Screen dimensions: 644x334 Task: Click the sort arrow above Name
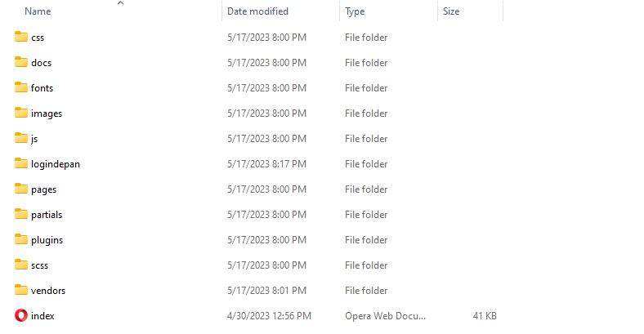(x=121, y=3)
